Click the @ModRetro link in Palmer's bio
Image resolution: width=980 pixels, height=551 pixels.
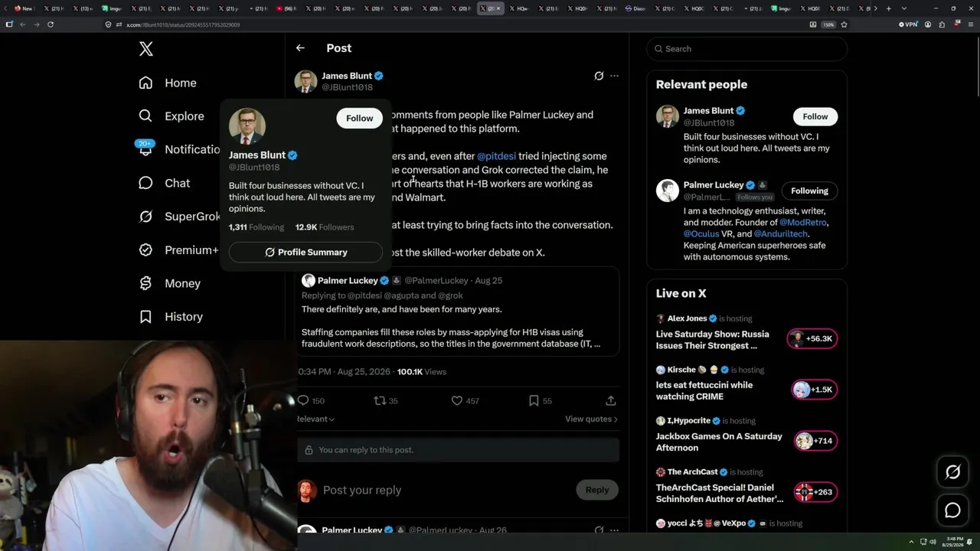(803, 223)
